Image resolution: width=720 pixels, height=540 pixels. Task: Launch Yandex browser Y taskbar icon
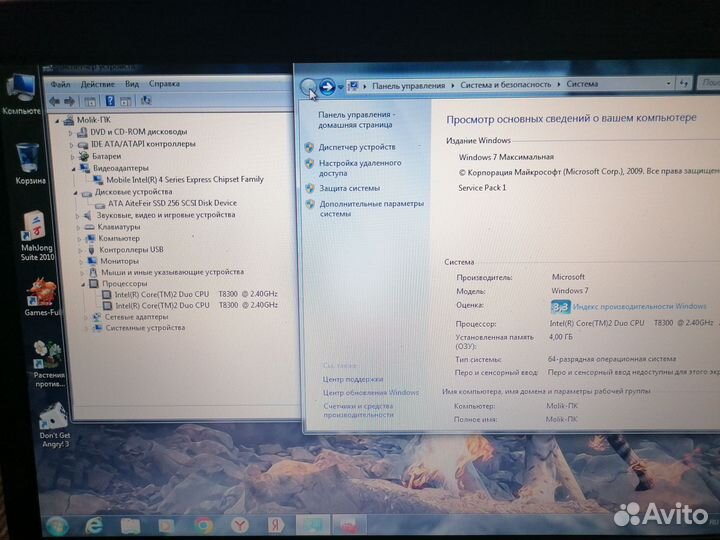[x=239, y=524]
